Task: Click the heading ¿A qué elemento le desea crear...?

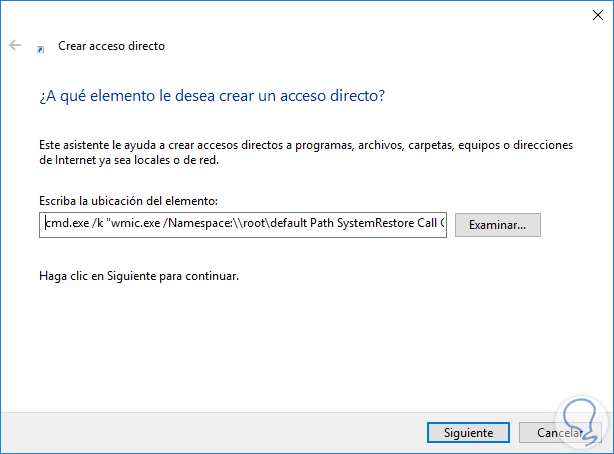Action: pyautogui.click(x=213, y=96)
